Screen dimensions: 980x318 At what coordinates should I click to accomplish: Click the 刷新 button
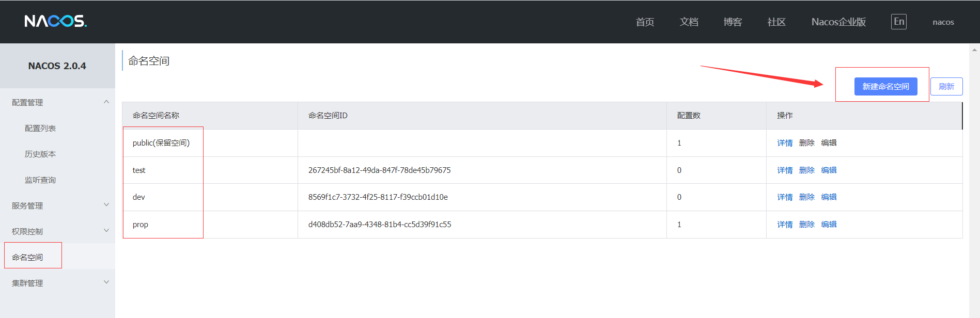coord(946,87)
